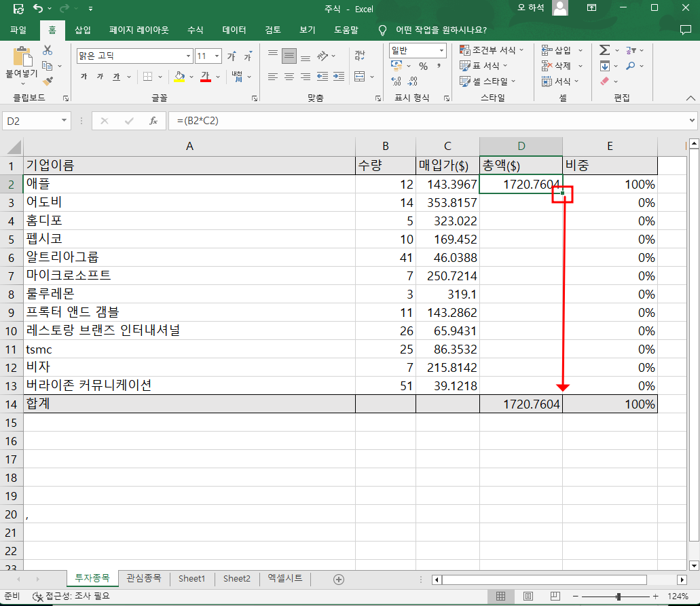Open Cell Styles menu
700x606 pixels.
tap(487, 81)
